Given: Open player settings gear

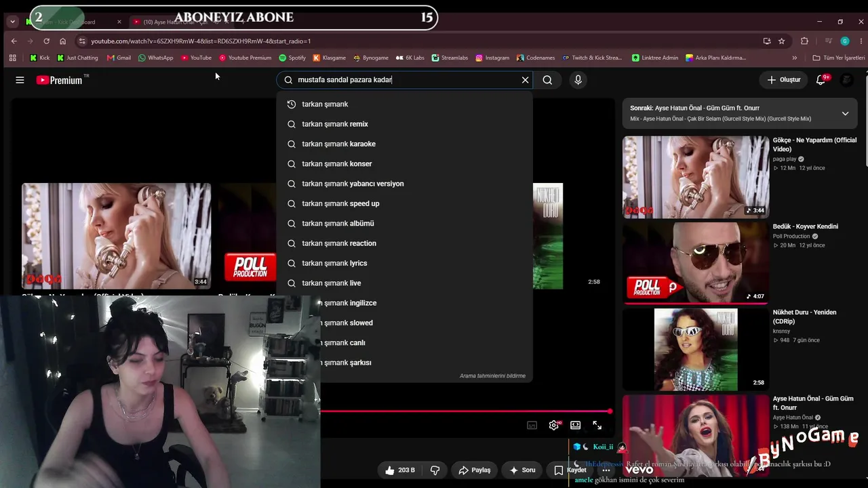Looking at the screenshot, I should coord(554,425).
